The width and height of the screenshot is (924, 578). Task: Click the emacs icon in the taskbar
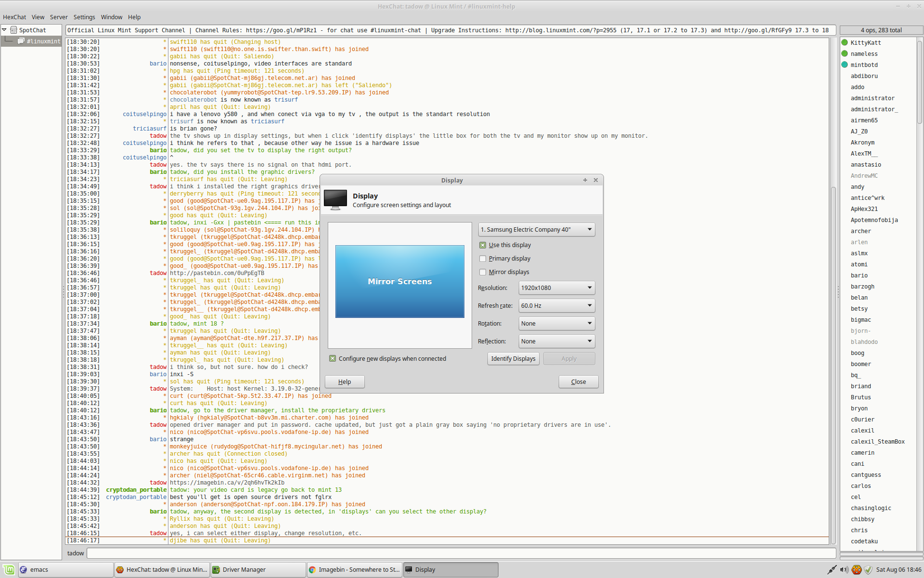point(24,569)
